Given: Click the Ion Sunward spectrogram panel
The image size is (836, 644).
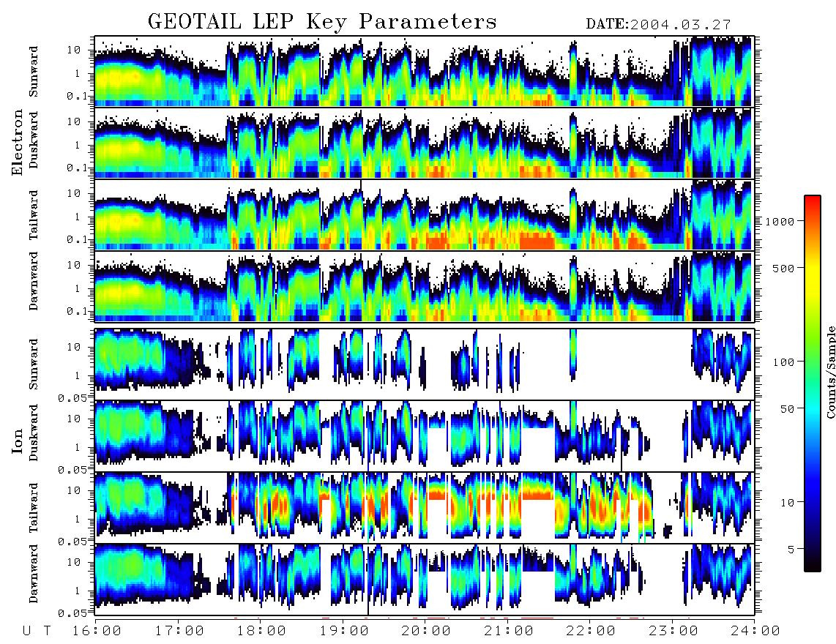Looking at the screenshot, I should point(425,364).
